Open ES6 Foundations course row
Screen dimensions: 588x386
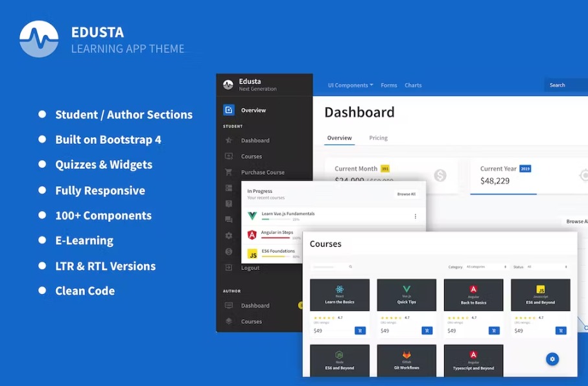[x=272, y=253]
